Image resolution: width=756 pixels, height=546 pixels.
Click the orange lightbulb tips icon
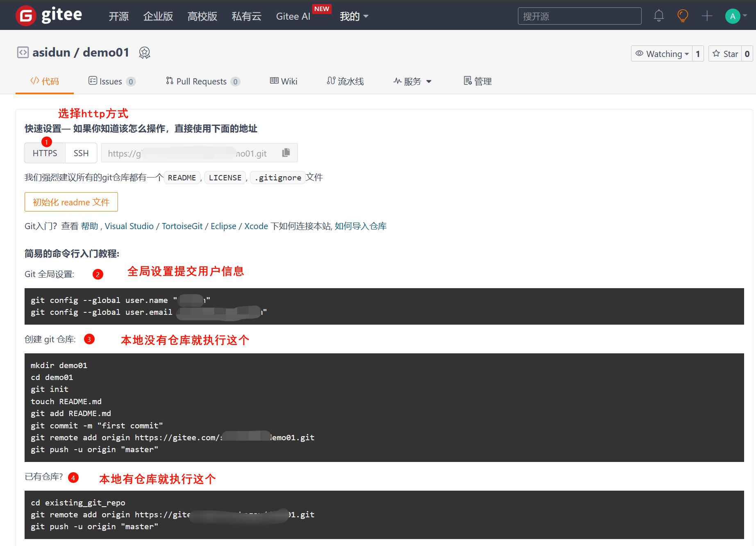(683, 16)
